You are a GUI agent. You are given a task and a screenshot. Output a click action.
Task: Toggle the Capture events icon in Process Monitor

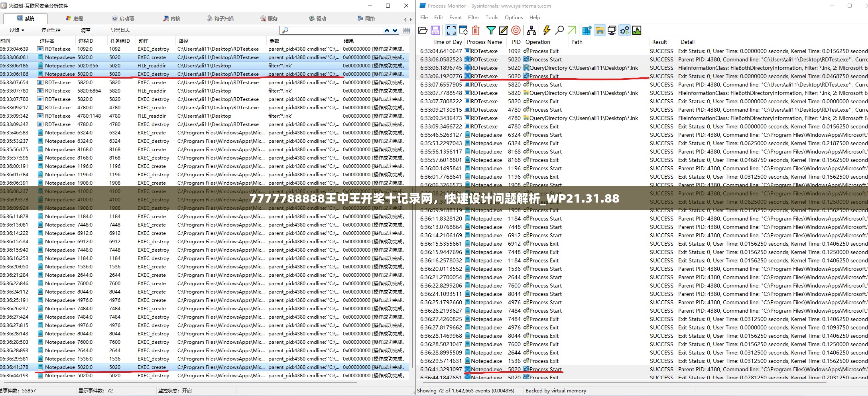(451, 30)
